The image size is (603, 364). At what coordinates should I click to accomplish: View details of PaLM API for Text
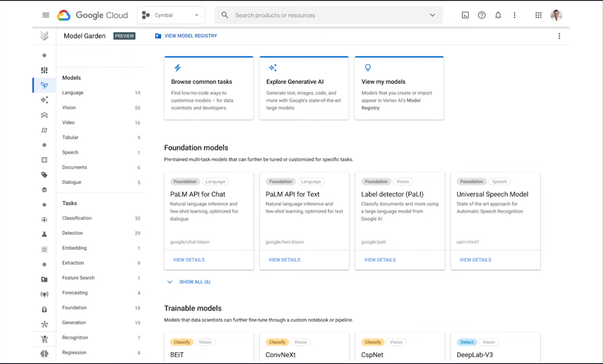tap(284, 260)
